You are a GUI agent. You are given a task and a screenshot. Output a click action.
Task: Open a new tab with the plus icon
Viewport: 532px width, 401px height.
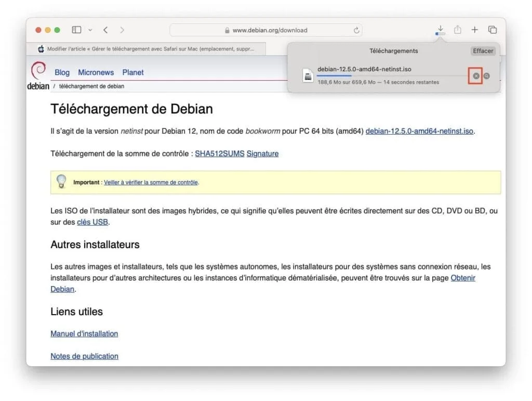pyautogui.click(x=474, y=30)
